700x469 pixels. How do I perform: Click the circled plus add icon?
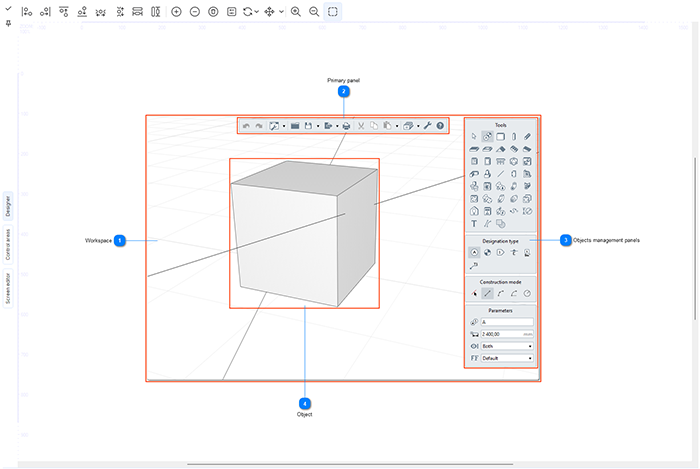click(x=176, y=12)
